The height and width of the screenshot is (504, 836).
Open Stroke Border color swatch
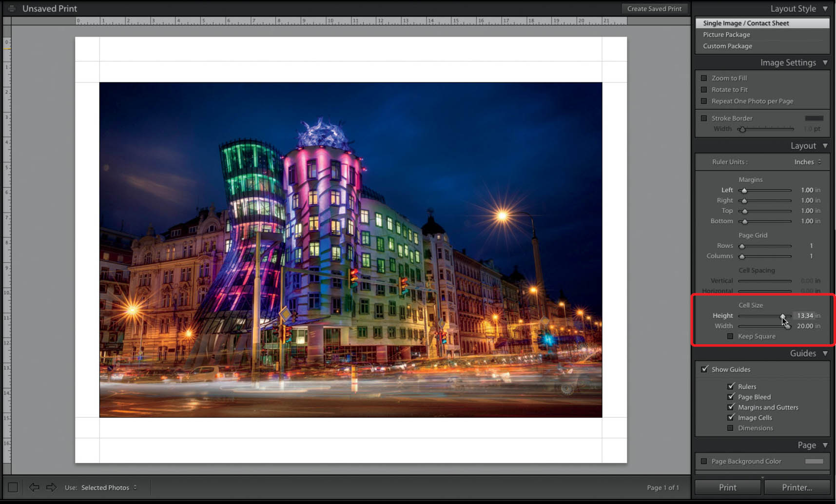pos(814,118)
